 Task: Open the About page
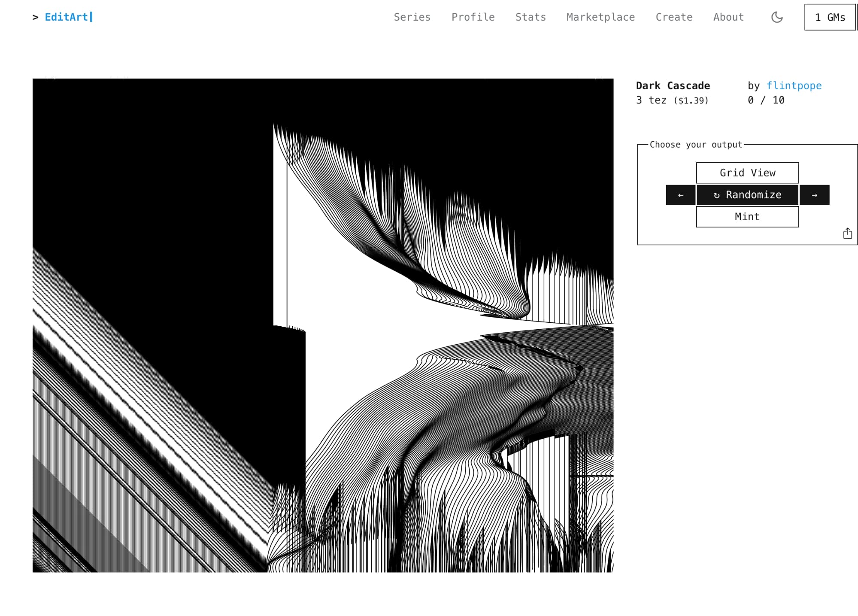pyautogui.click(x=728, y=17)
